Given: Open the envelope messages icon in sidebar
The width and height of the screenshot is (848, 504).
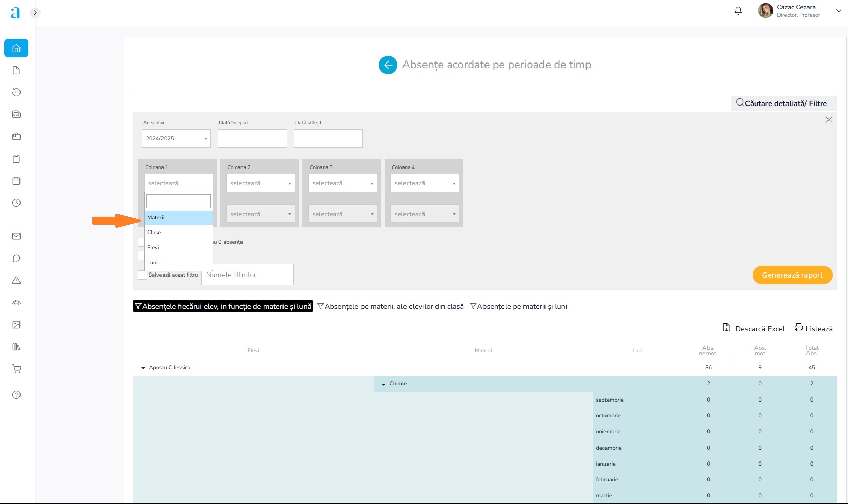Looking at the screenshot, I should tap(16, 236).
